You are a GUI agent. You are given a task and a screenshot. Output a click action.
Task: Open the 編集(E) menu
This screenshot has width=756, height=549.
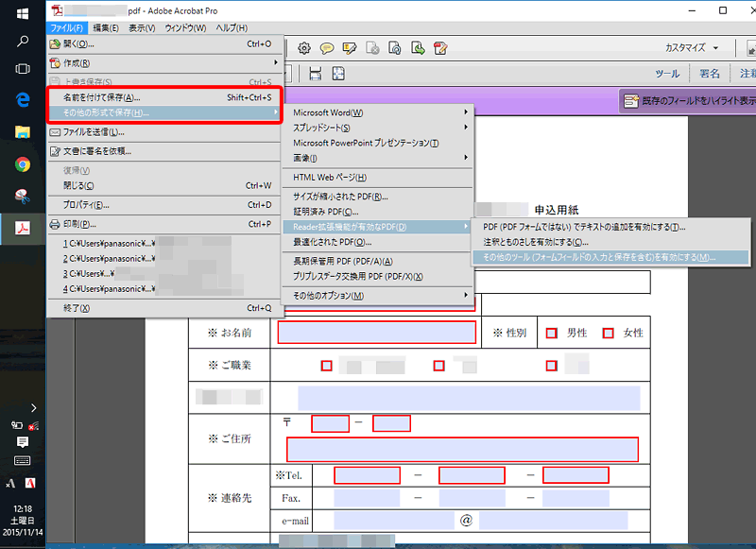point(106,28)
